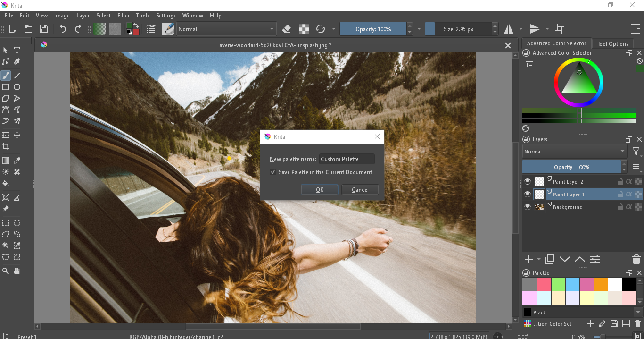
Task: Toggle visibility of Paint Layer 2
Action: tap(528, 182)
